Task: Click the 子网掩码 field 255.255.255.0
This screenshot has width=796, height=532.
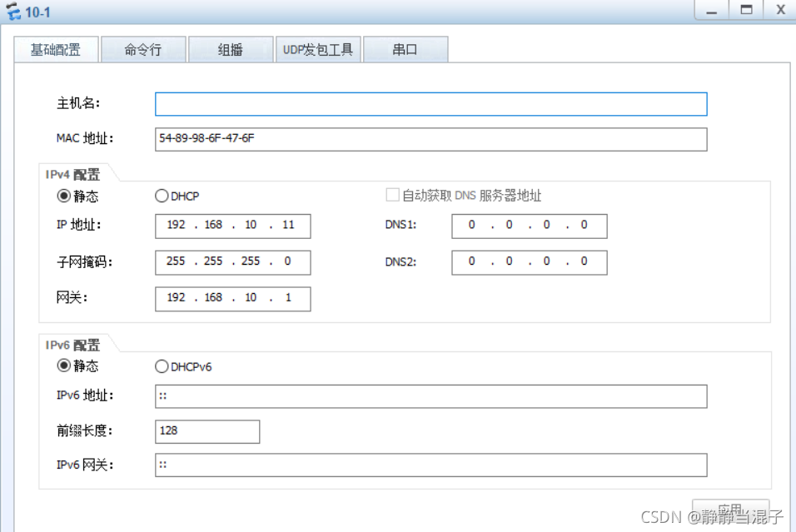Action: 233,262
